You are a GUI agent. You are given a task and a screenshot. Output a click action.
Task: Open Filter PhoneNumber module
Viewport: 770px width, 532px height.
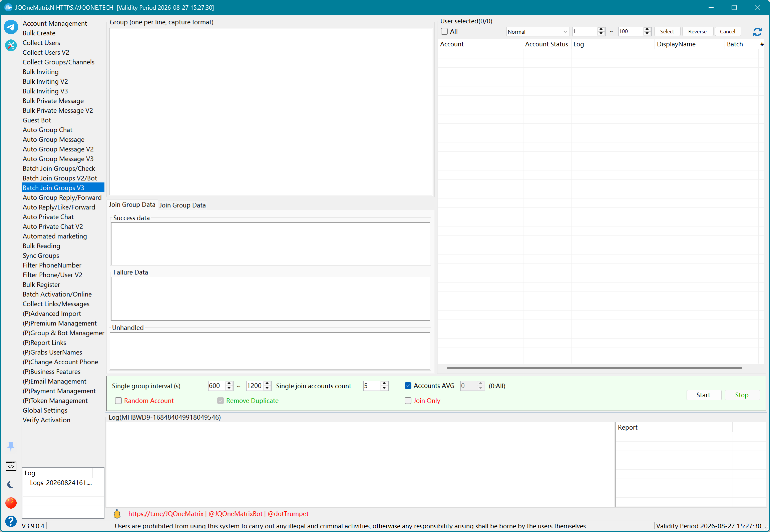[x=52, y=265]
